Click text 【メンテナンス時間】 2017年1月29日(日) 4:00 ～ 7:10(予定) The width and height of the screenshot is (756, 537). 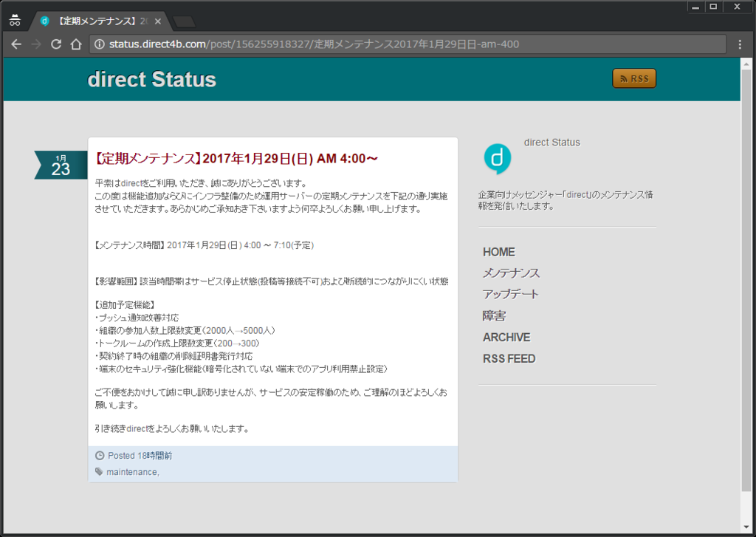click(204, 245)
